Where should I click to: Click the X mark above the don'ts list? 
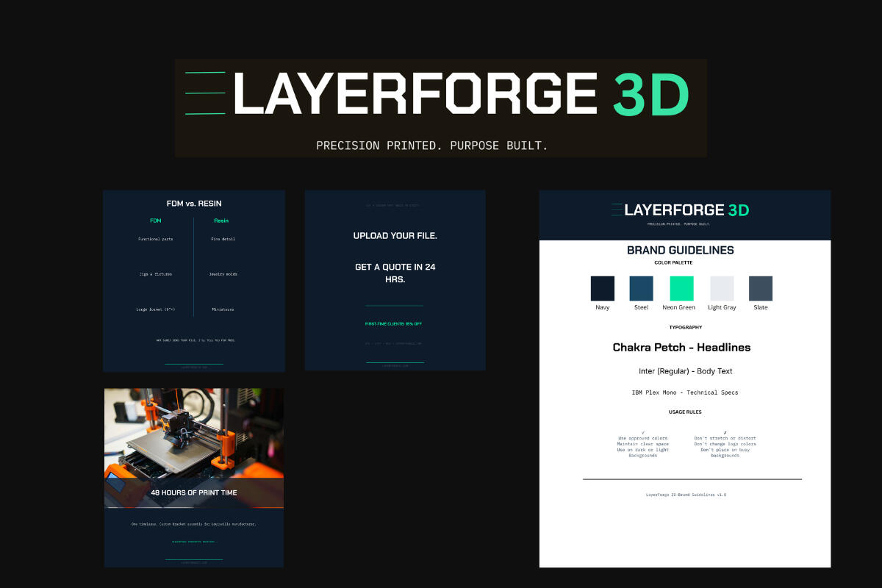[725, 432]
